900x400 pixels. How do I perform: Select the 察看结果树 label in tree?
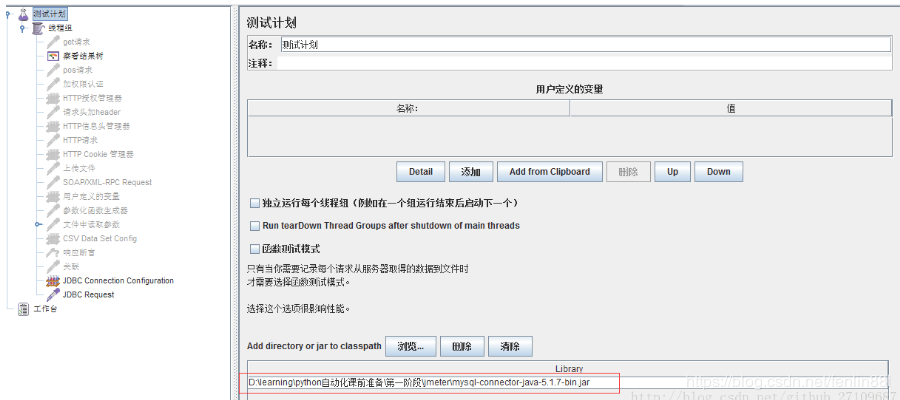(83, 56)
